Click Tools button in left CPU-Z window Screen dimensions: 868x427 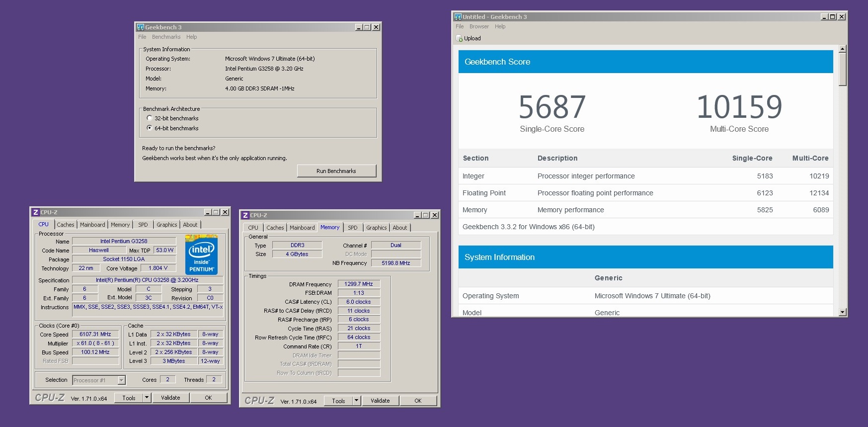129,398
